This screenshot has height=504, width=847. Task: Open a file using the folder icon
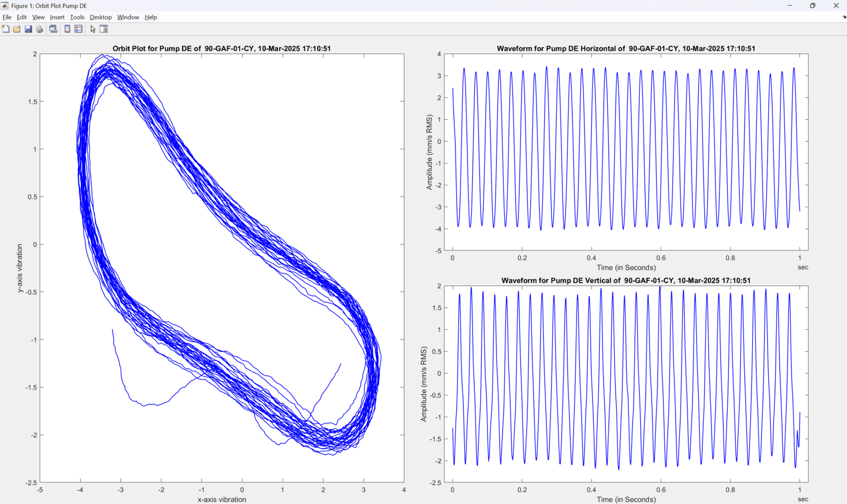pyautogui.click(x=17, y=29)
